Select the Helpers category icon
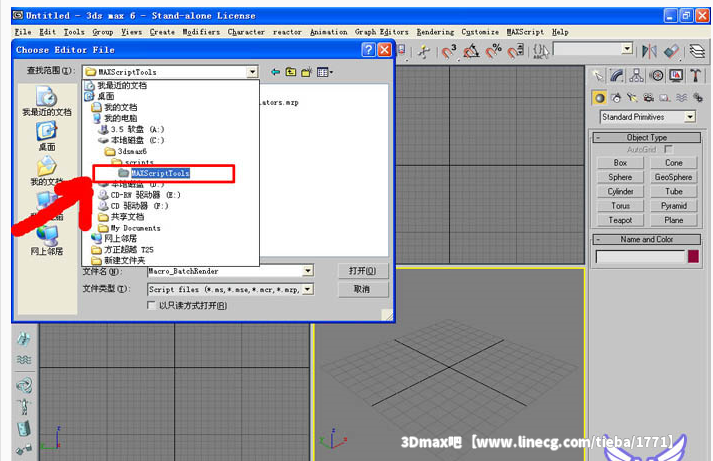Viewport: 713px width, 461px height. (665, 98)
